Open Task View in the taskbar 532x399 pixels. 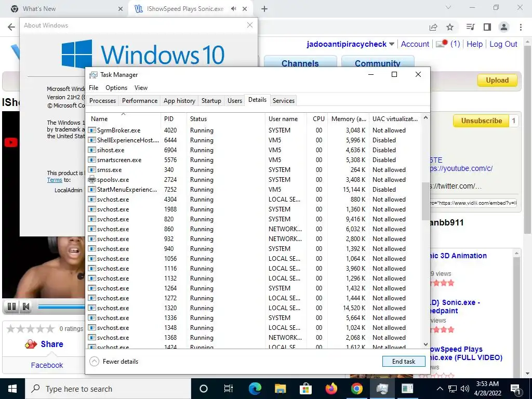(229, 389)
